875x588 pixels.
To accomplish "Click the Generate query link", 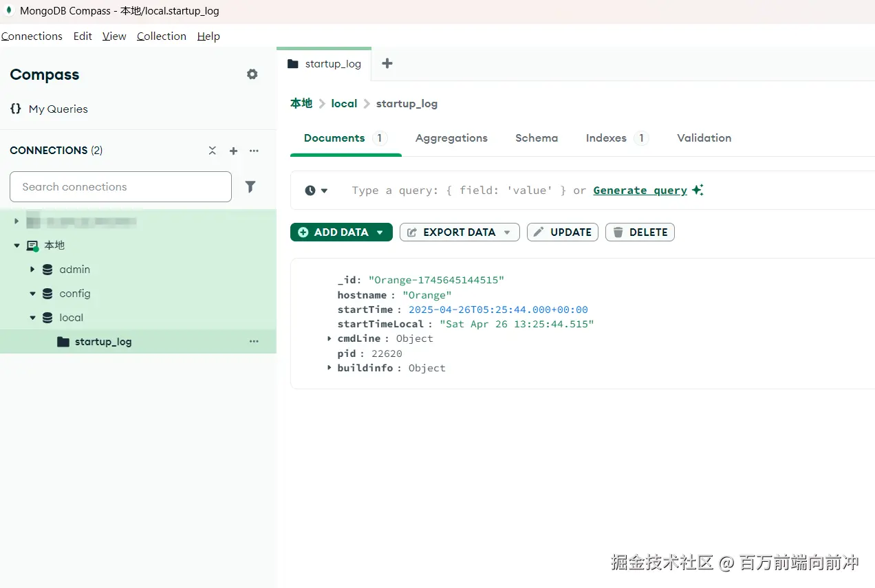I will pyautogui.click(x=640, y=190).
